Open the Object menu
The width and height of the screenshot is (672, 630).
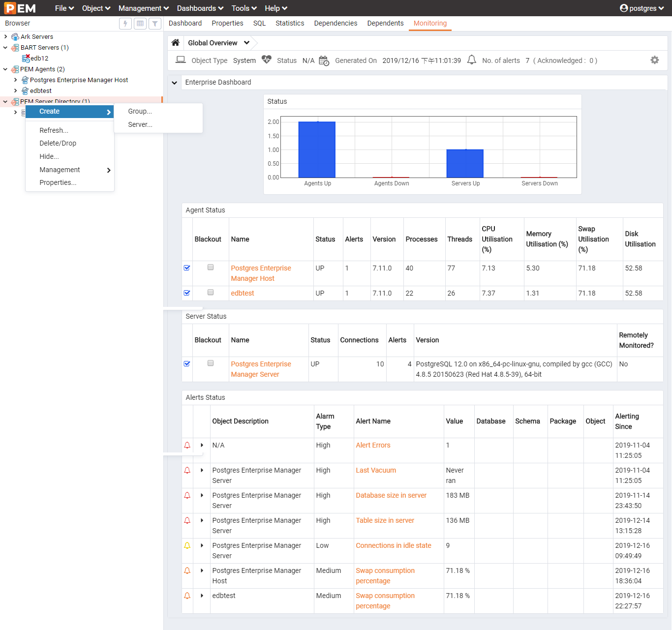tap(96, 8)
